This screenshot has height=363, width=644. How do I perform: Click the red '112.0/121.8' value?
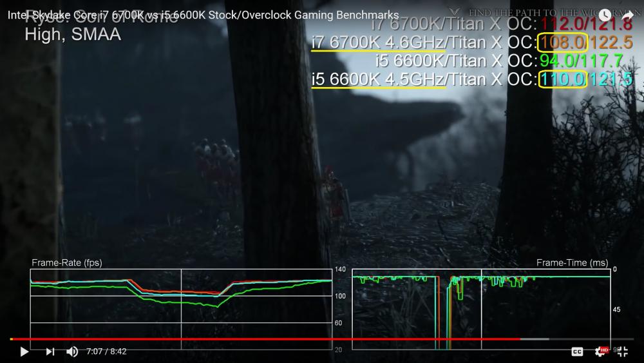click(587, 25)
